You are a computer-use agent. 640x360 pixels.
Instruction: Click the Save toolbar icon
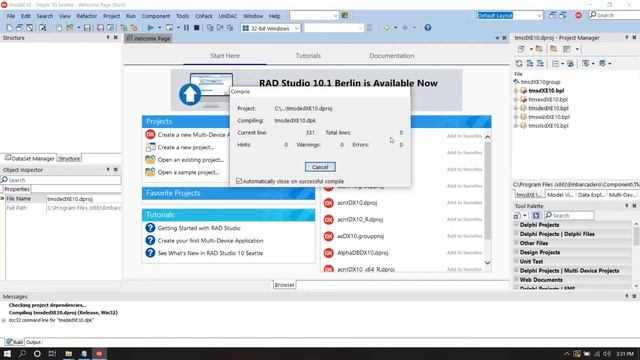[87, 28]
